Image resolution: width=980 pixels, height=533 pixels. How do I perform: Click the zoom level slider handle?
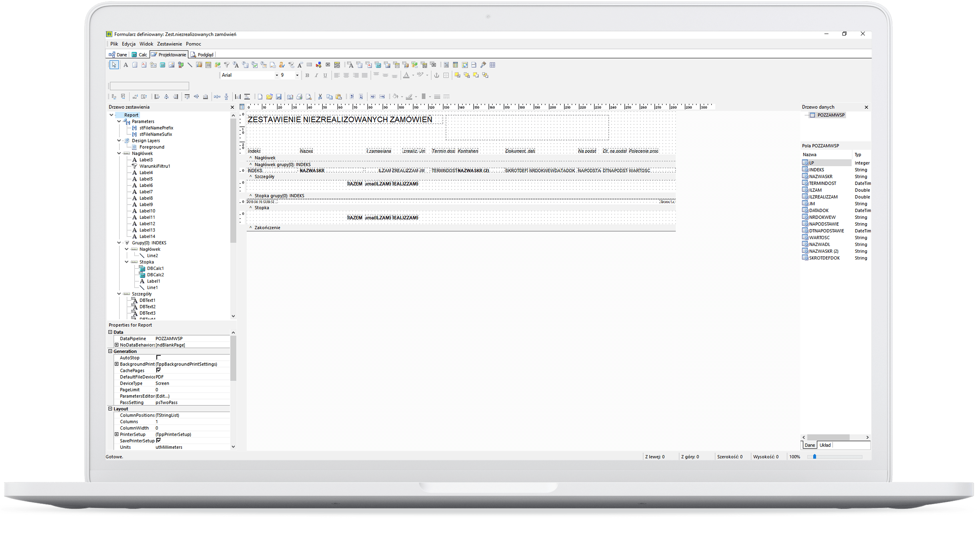pyautogui.click(x=814, y=457)
